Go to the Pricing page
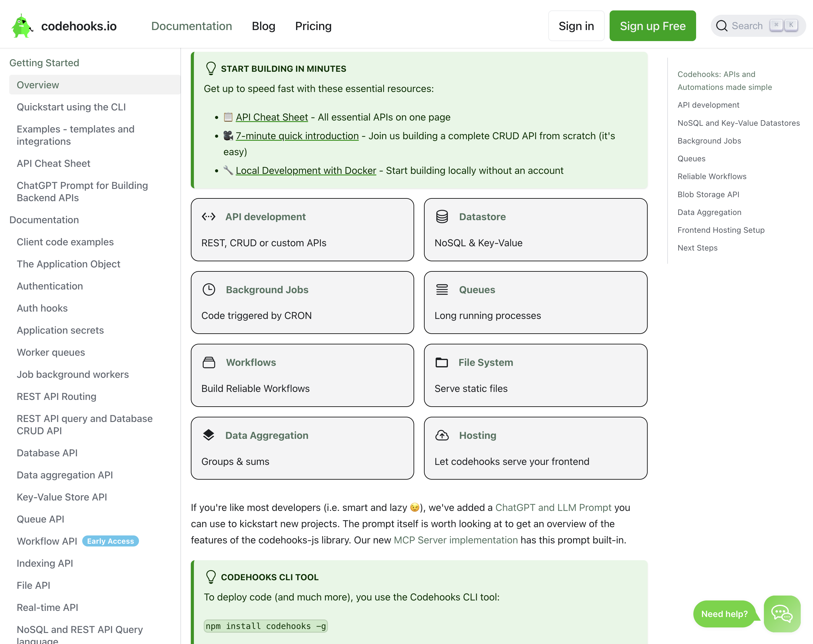 (313, 26)
